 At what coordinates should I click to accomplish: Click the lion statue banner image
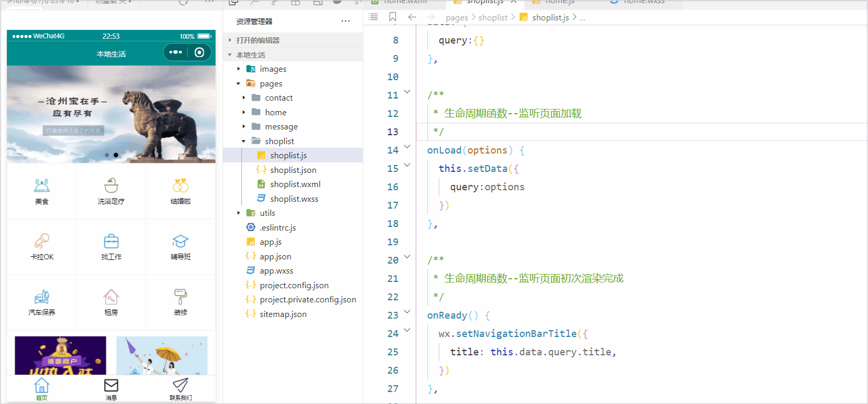point(111,114)
